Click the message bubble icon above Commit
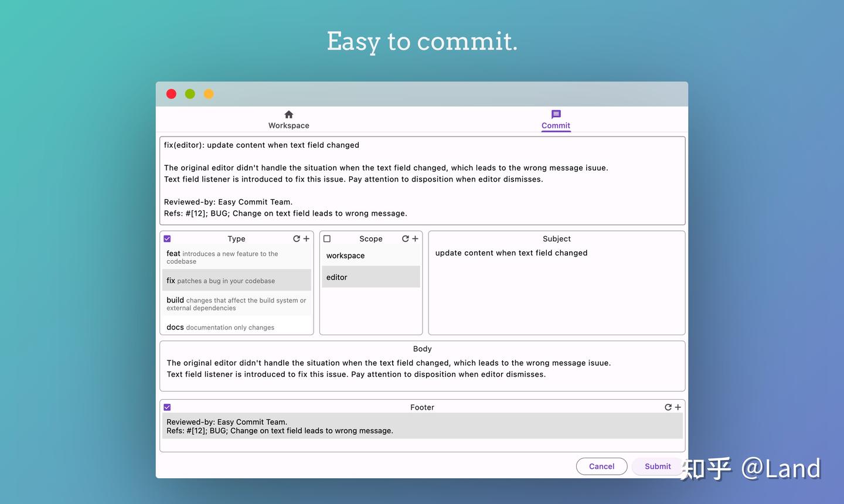The image size is (844, 504). click(556, 114)
